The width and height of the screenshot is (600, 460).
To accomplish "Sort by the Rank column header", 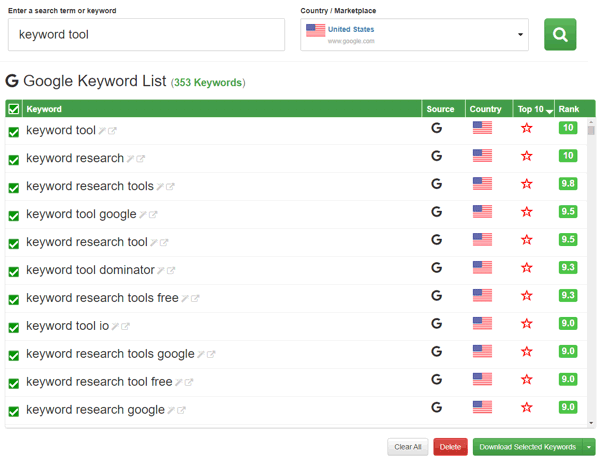I will [x=573, y=109].
